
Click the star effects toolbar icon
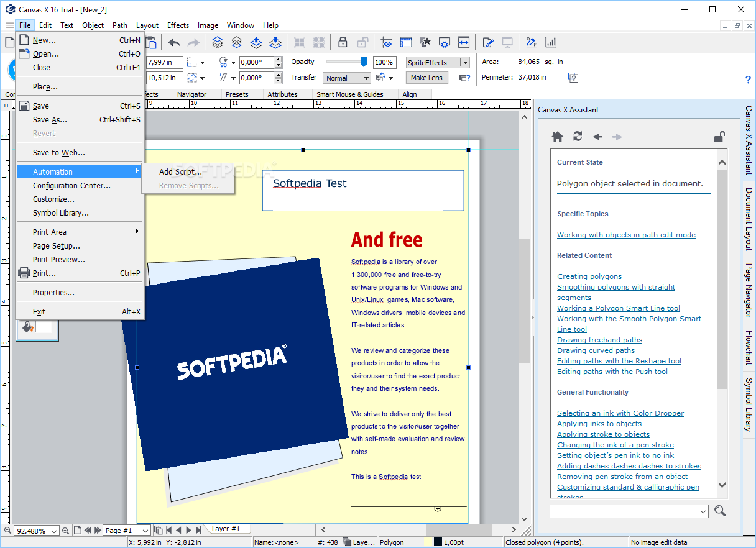tap(425, 42)
